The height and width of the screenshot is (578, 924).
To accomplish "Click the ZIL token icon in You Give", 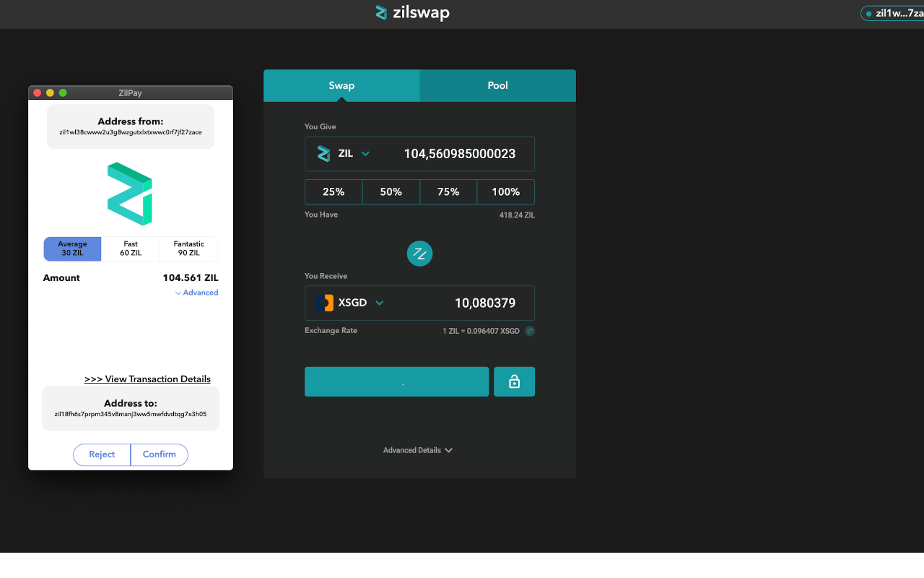I will 324,153.
